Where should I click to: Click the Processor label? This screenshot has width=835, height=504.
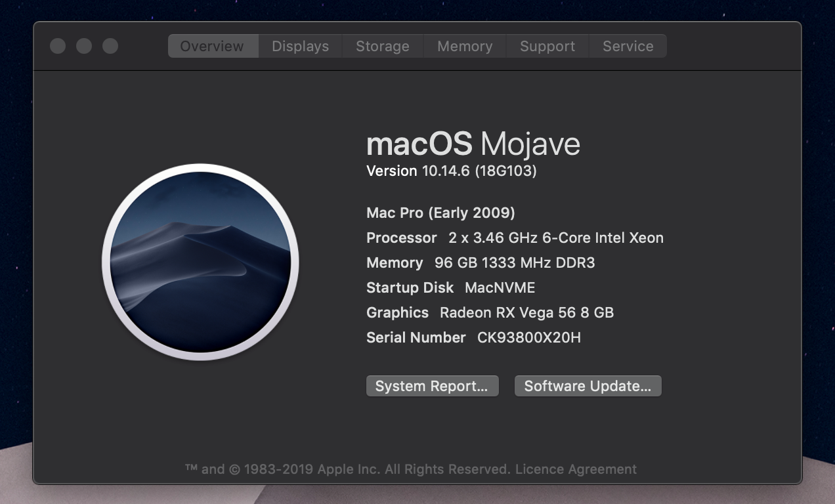[x=402, y=238]
